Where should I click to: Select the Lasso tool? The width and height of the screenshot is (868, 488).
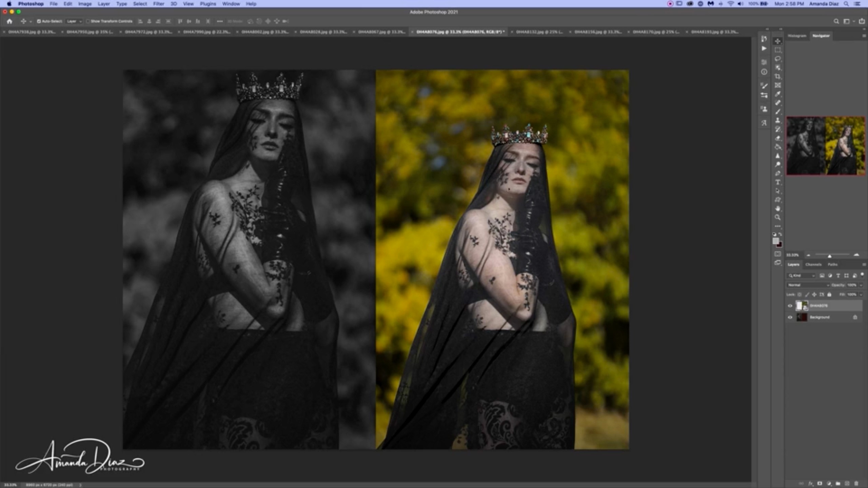point(778,59)
